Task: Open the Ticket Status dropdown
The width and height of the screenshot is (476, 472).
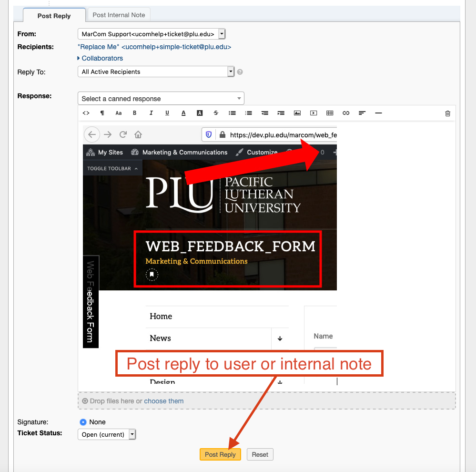Action: (107, 434)
